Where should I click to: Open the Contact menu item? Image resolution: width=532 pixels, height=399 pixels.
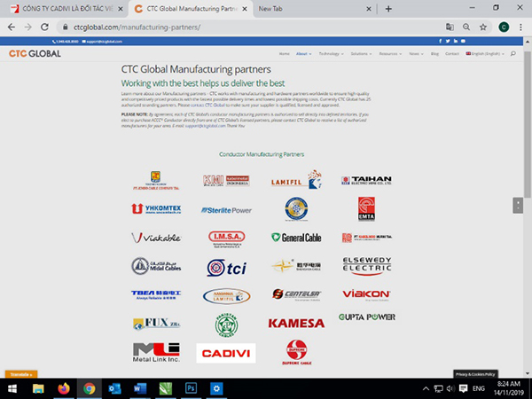[x=452, y=53]
